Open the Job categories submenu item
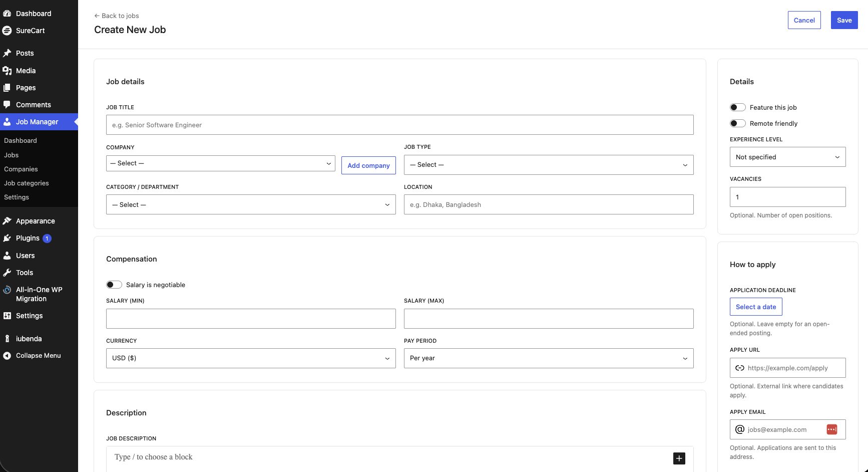This screenshot has width=868, height=472. click(27, 183)
